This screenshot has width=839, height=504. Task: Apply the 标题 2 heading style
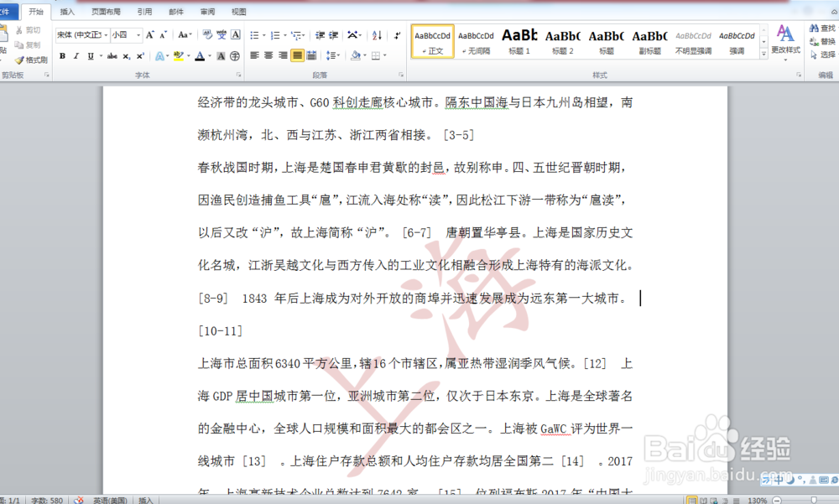coord(563,42)
